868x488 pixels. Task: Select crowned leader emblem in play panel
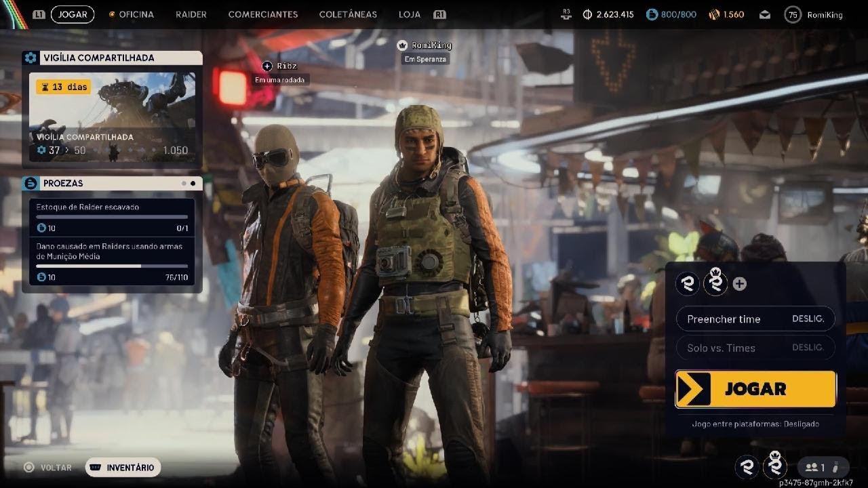[715, 283]
